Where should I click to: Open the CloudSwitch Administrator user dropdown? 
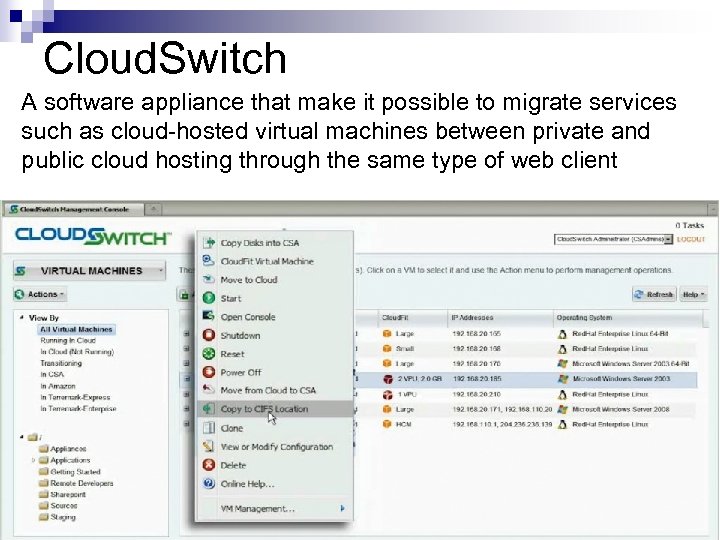click(613, 239)
